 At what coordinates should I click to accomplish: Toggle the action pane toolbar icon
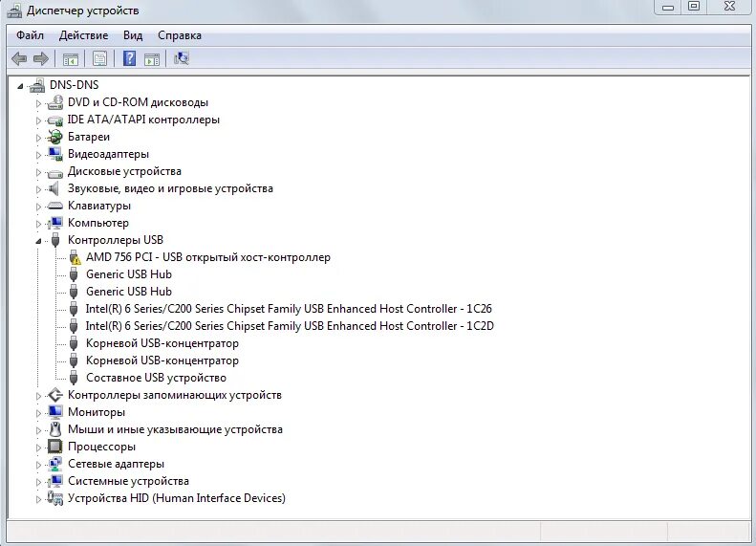152,59
